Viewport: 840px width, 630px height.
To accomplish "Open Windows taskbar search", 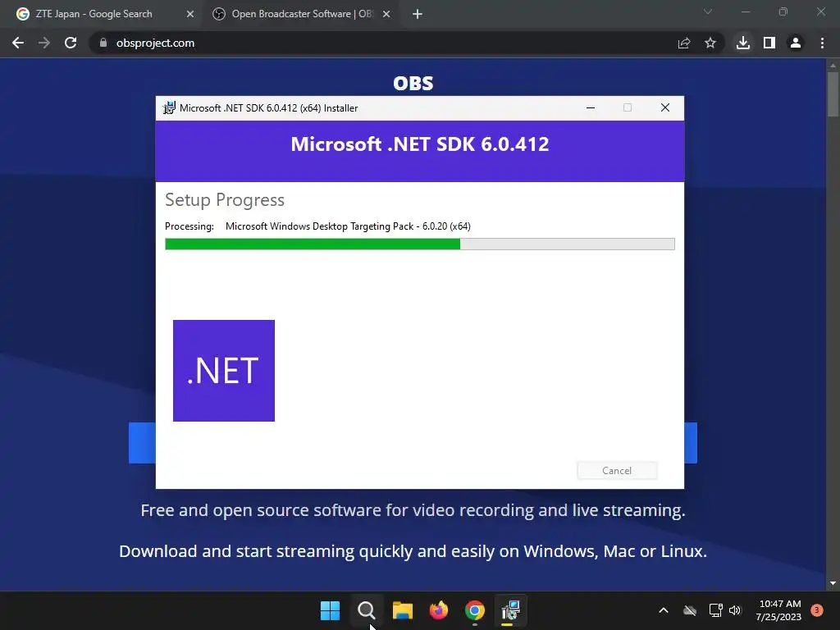I will pos(367,610).
